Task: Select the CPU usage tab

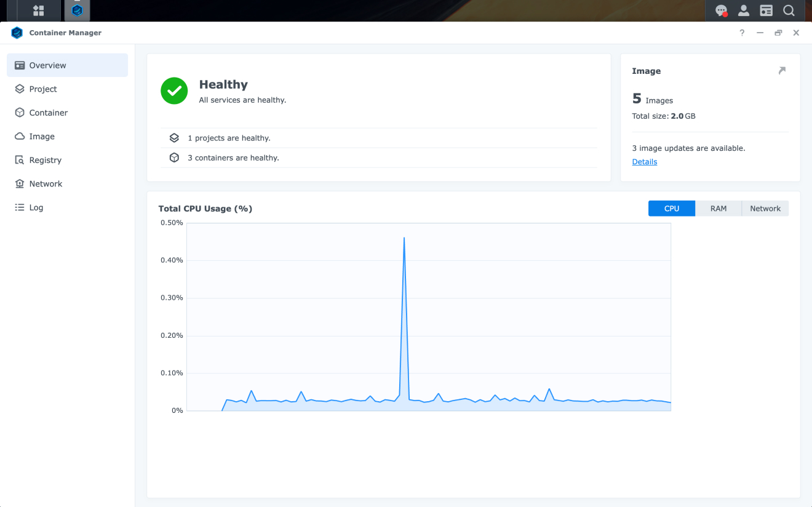Action: (671, 208)
